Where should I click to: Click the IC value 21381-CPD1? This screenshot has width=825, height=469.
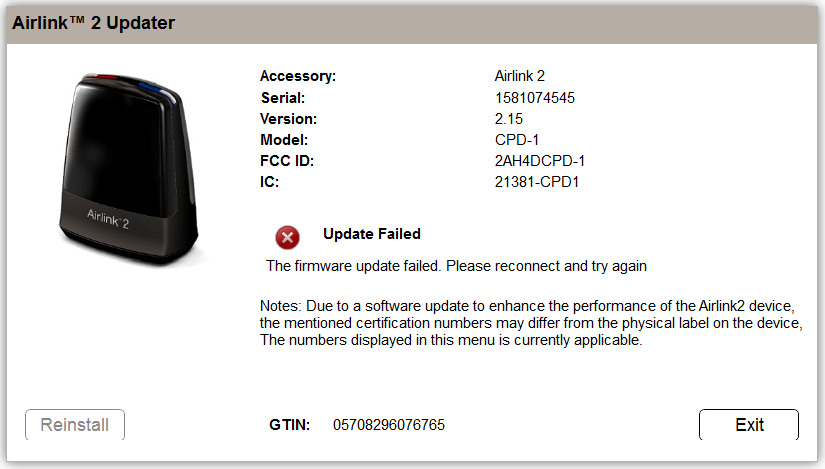(x=537, y=182)
